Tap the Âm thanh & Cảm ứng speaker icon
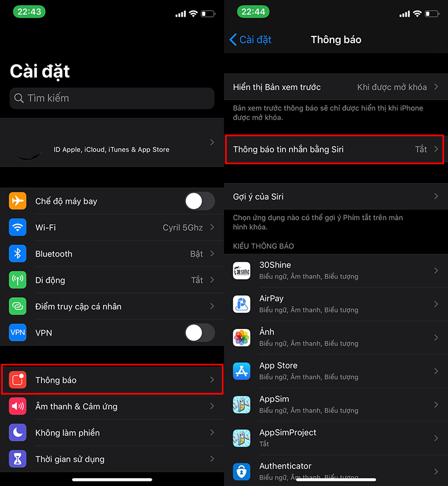Screen dimensions: 448x486 pyautogui.click(x=18, y=406)
